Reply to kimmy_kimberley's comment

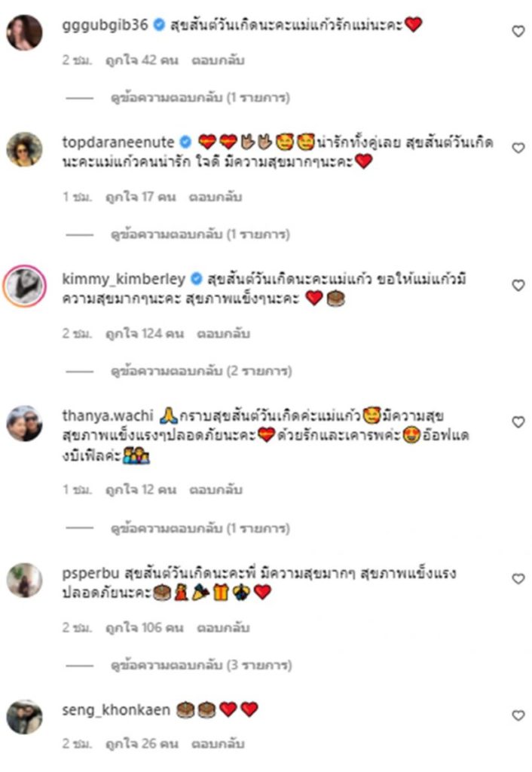[x=224, y=334]
